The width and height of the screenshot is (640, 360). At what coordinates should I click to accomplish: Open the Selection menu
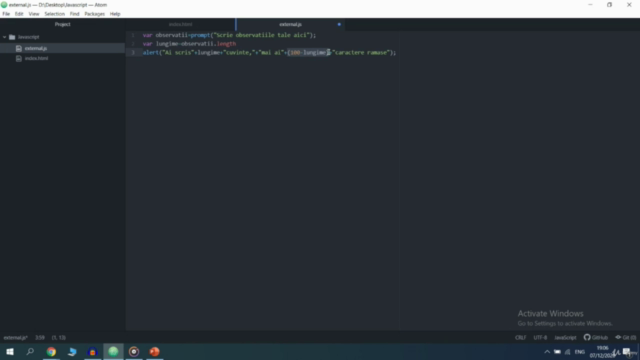pos(54,14)
